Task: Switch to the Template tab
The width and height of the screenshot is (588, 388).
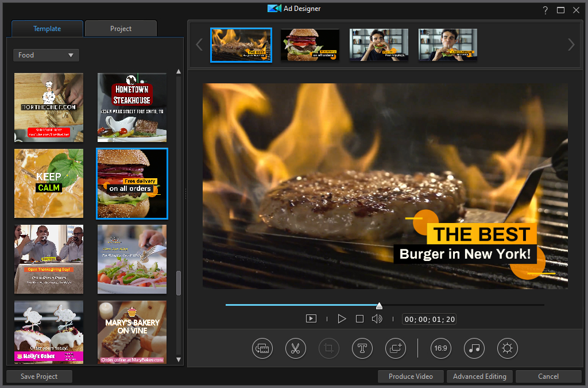Action: (47, 29)
